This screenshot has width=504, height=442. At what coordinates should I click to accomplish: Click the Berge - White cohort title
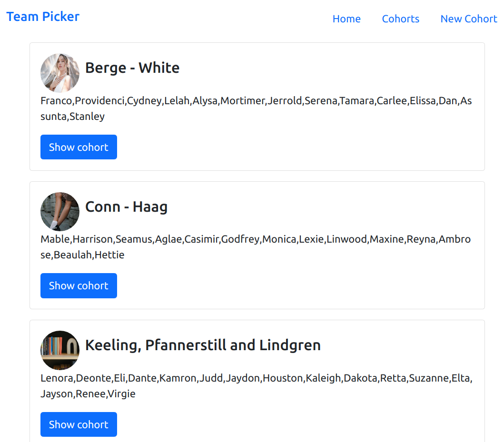point(132,68)
